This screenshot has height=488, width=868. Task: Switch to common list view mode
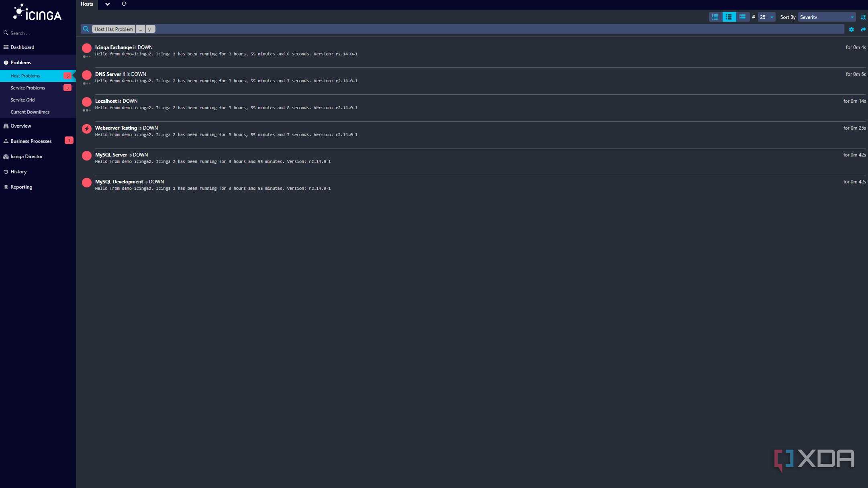click(729, 17)
